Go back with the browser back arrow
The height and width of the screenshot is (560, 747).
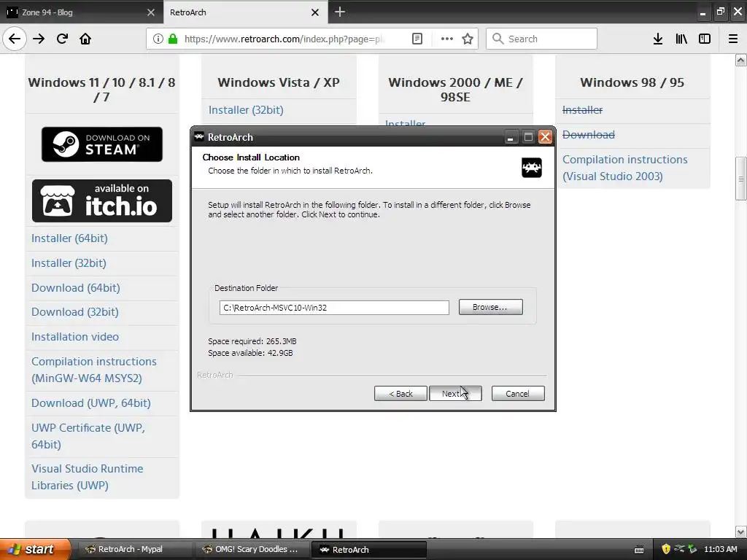point(15,39)
